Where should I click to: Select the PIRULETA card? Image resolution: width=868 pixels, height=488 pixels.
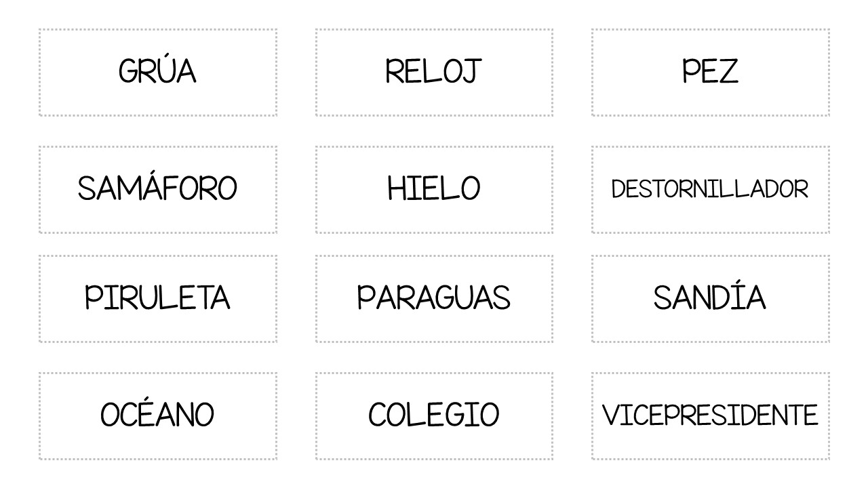pyautogui.click(x=157, y=299)
